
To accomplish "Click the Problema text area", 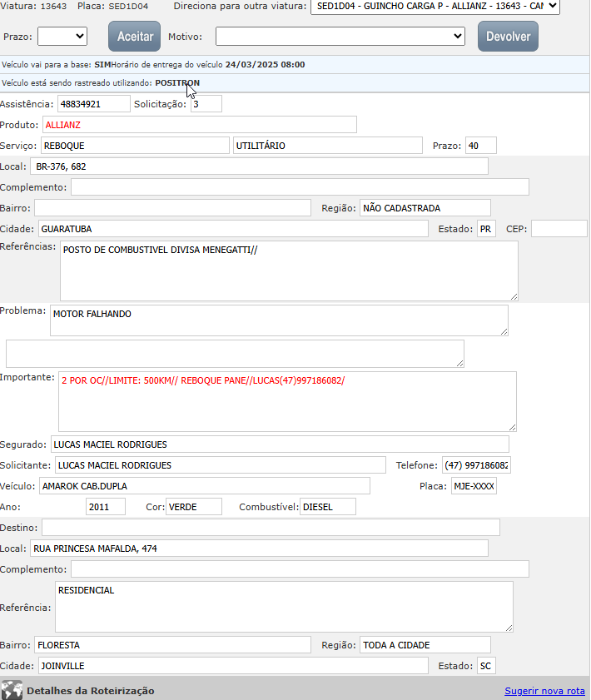I will tap(278, 320).
